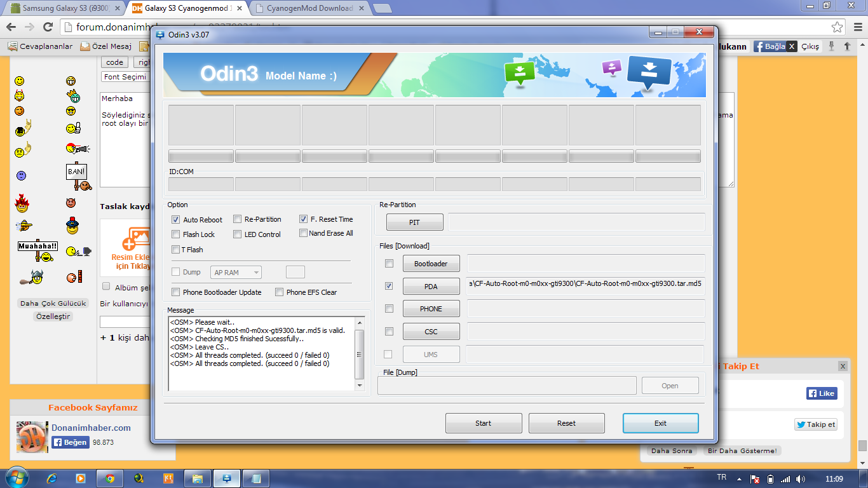This screenshot has width=868, height=488.
Task: Click the Facebook Beğen button
Action: point(70,442)
